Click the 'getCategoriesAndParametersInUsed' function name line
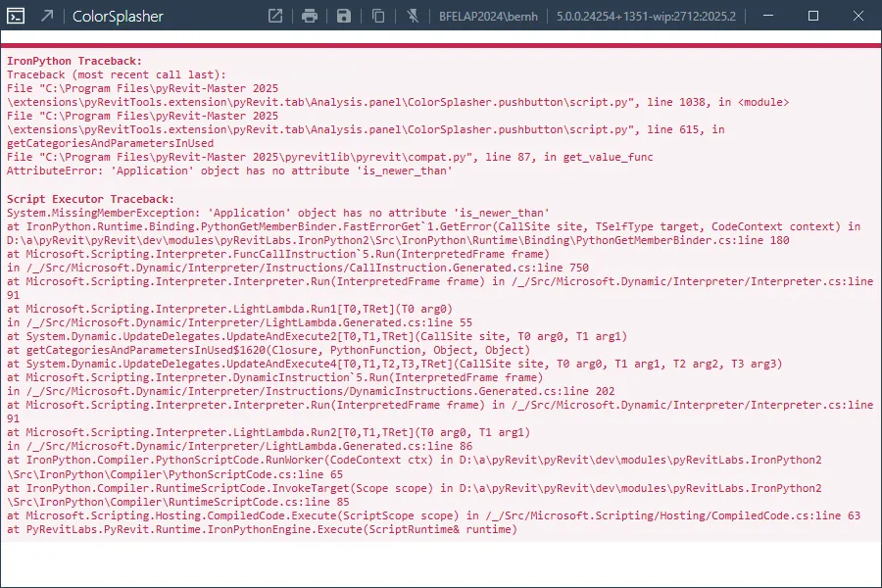The width and height of the screenshot is (882, 588). point(110,143)
